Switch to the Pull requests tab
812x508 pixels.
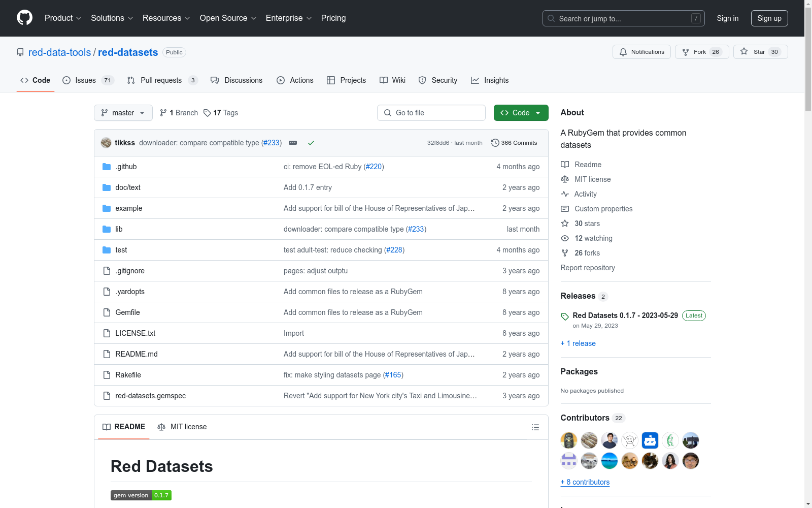pos(162,80)
